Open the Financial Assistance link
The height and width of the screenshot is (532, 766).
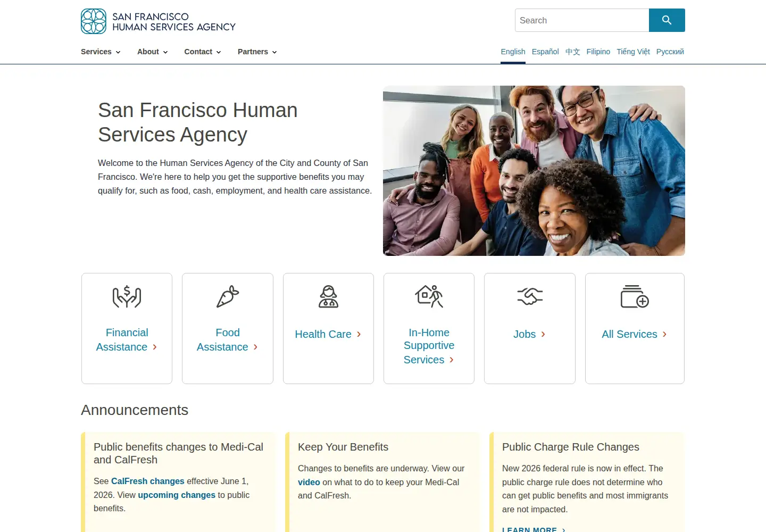coord(127,340)
